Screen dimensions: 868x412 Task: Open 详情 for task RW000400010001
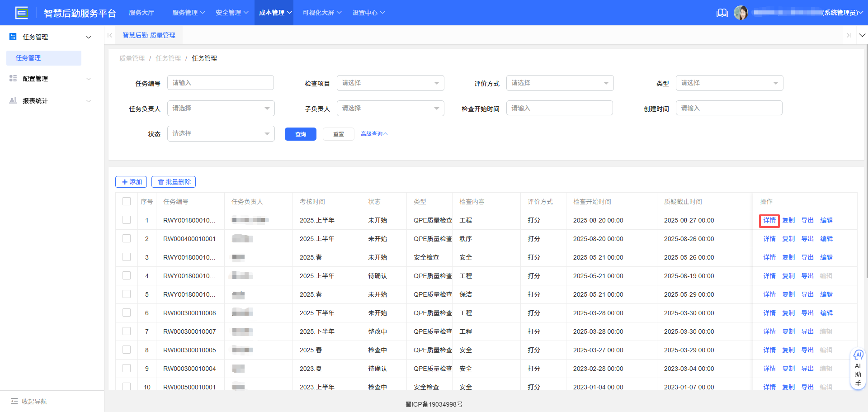point(769,238)
